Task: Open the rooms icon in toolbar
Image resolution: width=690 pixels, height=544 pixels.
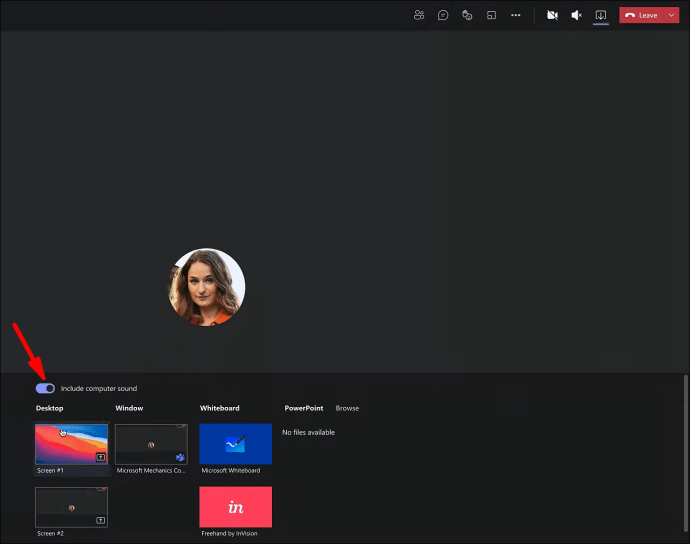Action: click(491, 15)
